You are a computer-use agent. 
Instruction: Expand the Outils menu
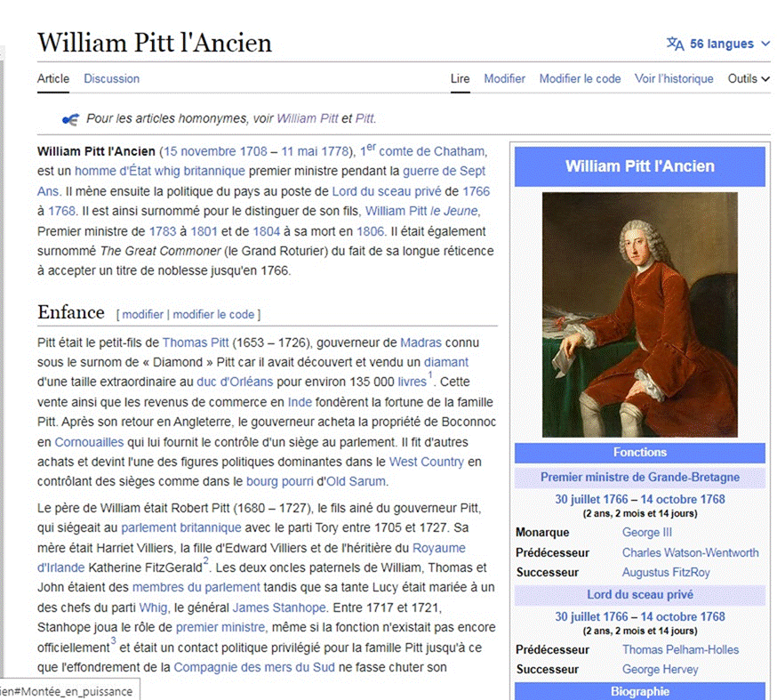pos(749,79)
